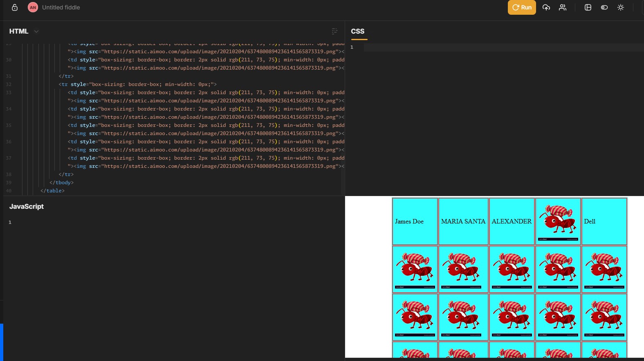
Task: Click the ant image next to ALEXANDER
Action: (558, 221)
